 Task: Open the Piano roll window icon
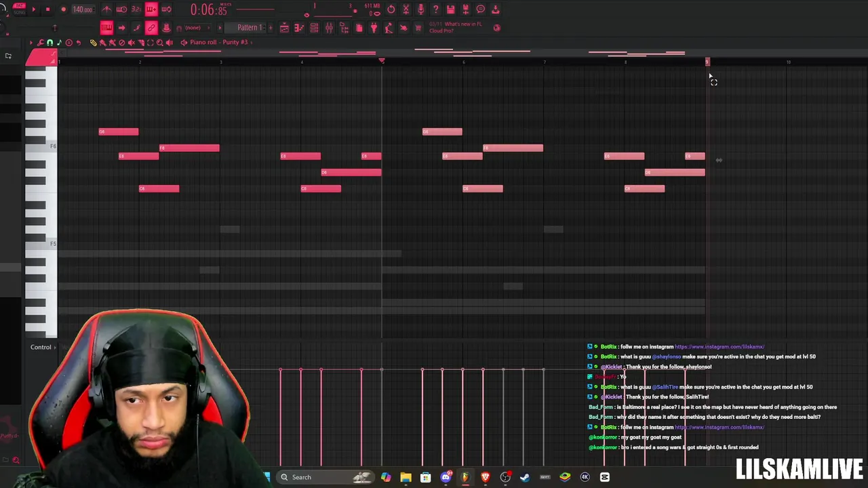[x=299, y=28]
